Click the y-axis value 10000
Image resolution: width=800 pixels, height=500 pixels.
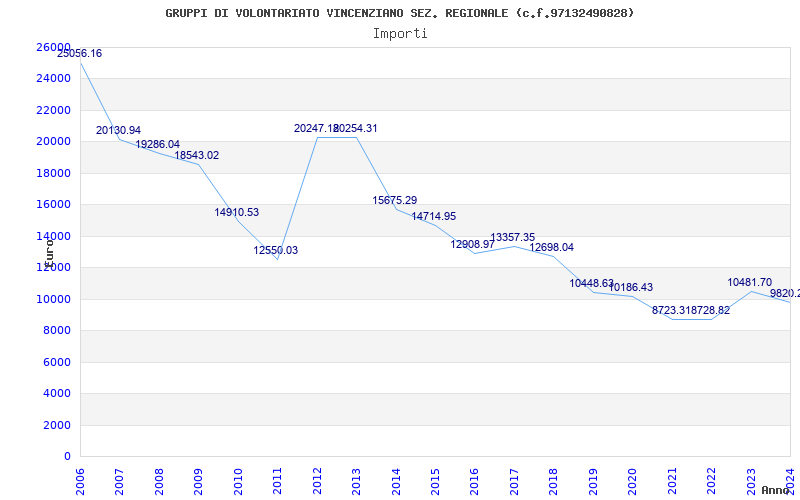click(x=53, y=299)
